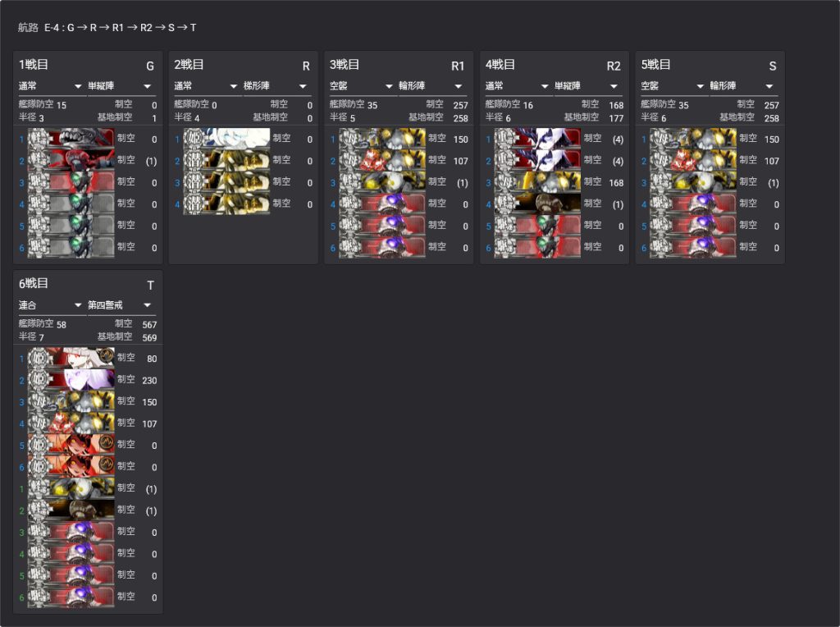Open the 通常 battle type dropdown in 1戦目
840x627 pixels.
coord(50,86)
